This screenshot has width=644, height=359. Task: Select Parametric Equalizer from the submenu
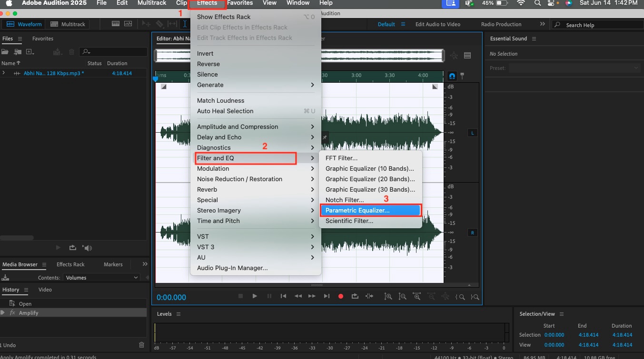pos(370,210)
